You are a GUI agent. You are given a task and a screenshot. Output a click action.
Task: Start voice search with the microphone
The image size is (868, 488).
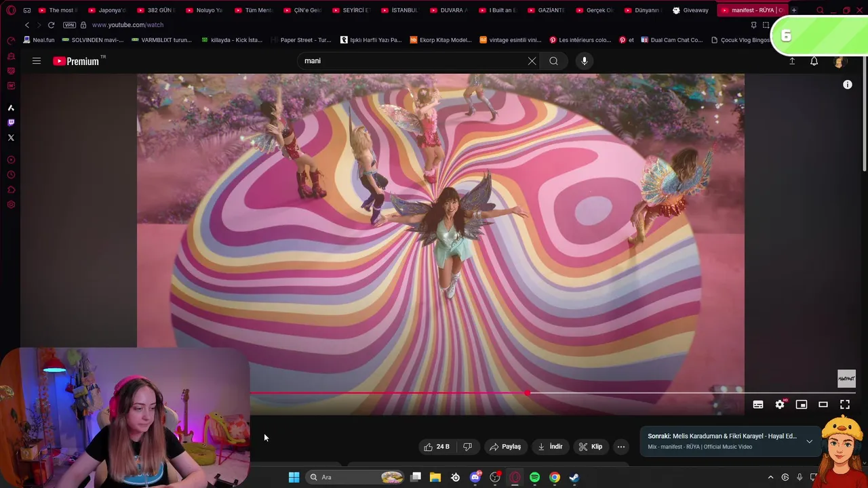pyautogui.click(x=585, y=61)
